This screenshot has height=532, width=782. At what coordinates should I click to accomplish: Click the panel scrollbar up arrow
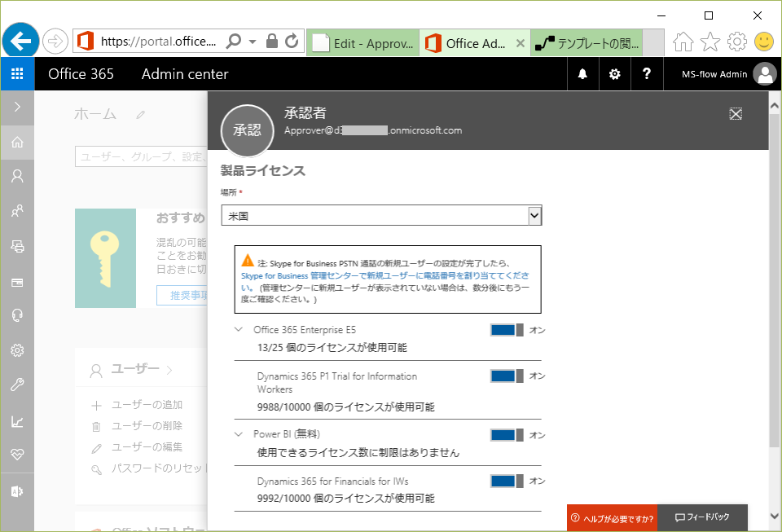click(x=774, y=106)
